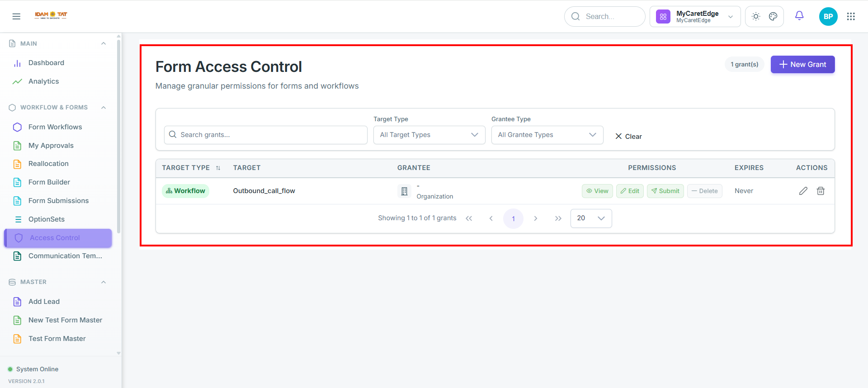The width and height of the screenshot is (868, 388).
Task: Open OptionSets in the sidebar
Action: pos(58,219)
